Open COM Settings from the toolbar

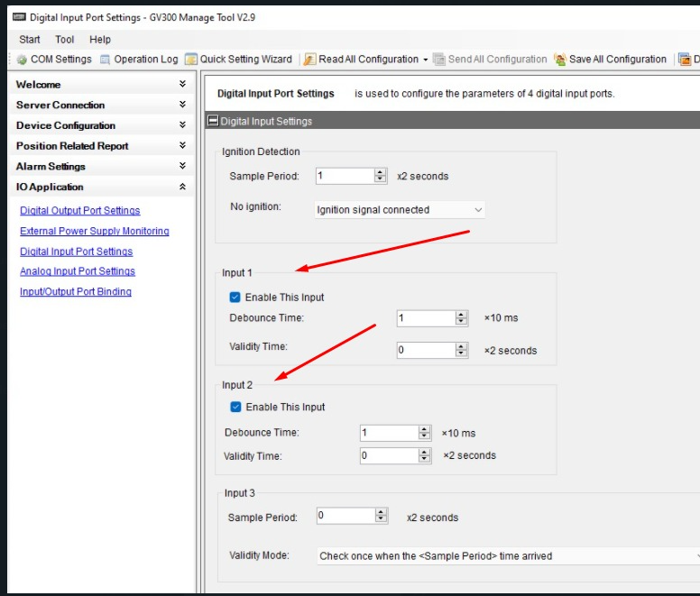pyautogui.click(x=54, y=60)
